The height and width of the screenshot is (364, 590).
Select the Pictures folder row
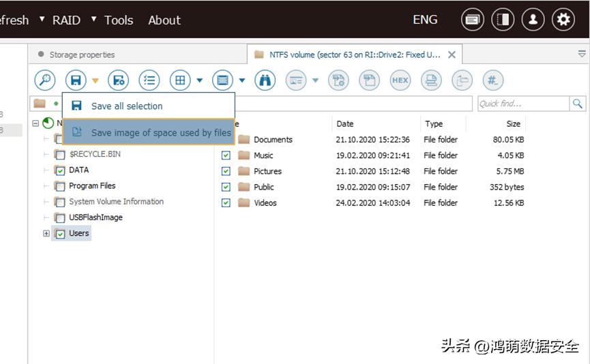[372, 171]
